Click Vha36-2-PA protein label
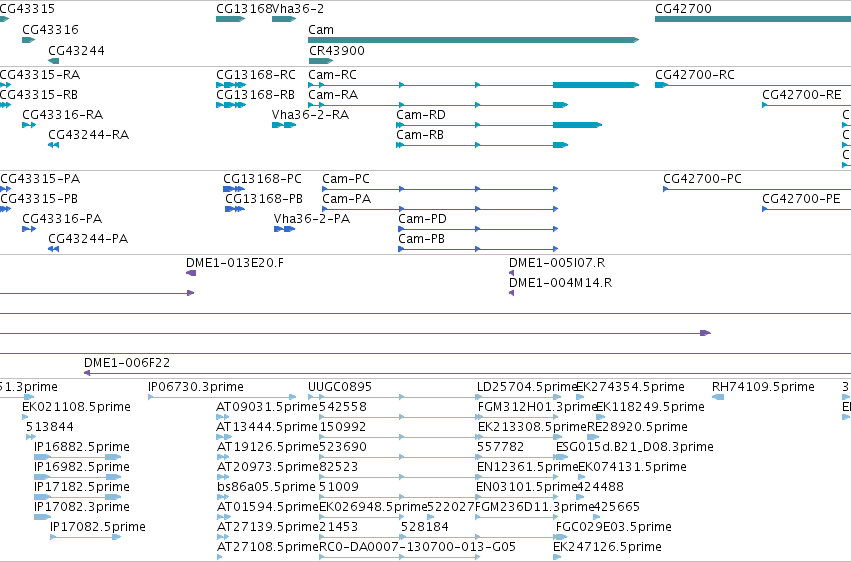This screenshot has width=851, height=562. click(x=312, y=219)
